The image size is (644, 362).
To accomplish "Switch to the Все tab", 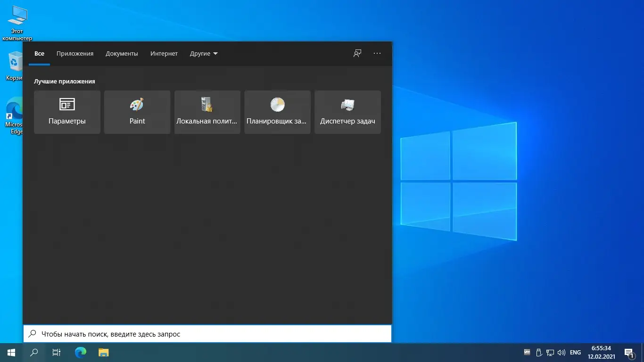I will click(39, 54).
